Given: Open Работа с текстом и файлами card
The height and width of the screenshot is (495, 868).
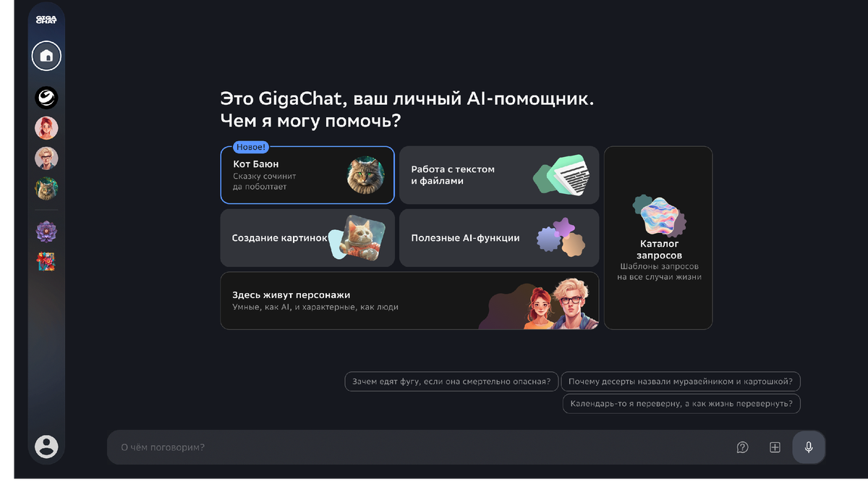Looking at the screenshot, I should (499, 175).
